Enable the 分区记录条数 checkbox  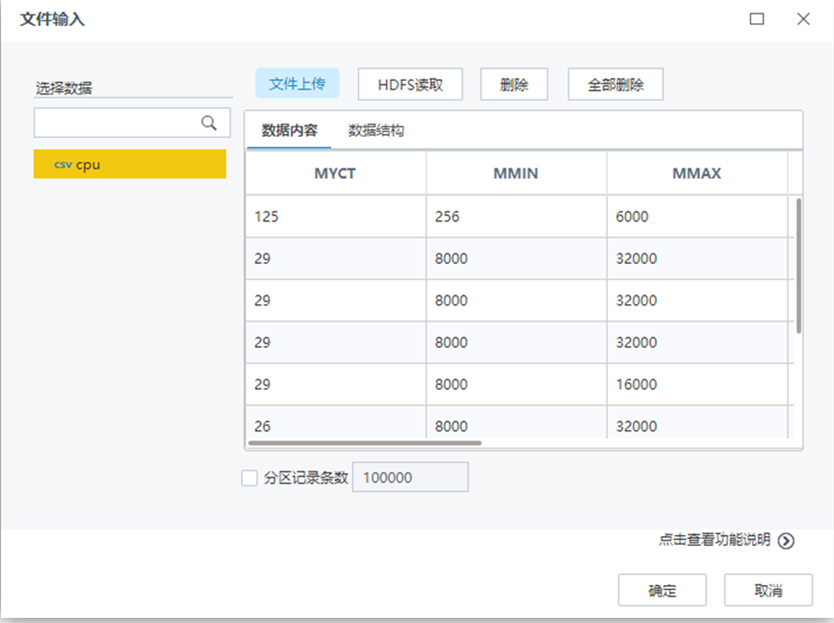pyautogui.click(x=249, y=477)
